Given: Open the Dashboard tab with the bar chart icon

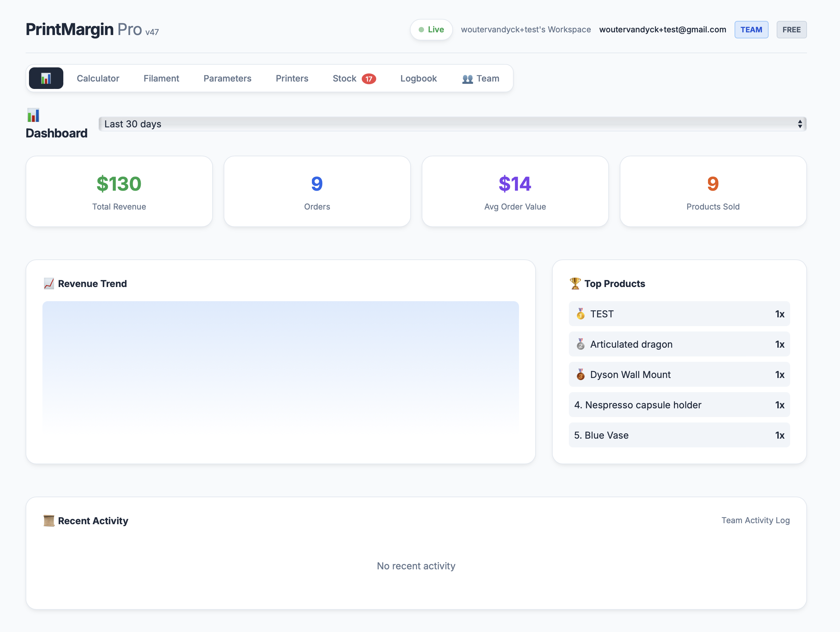Looking at the screenshot, I should pyautogui.click(x=46, y=78).
